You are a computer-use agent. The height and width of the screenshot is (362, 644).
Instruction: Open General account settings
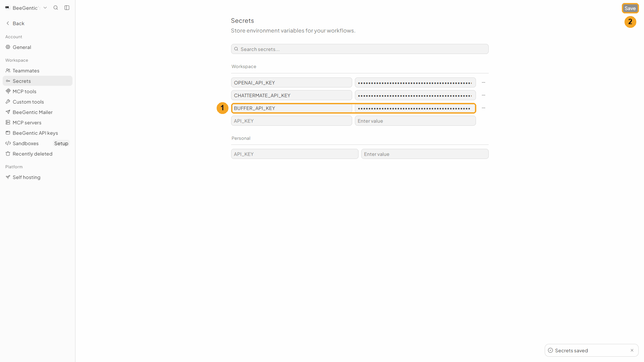[38, 47]
